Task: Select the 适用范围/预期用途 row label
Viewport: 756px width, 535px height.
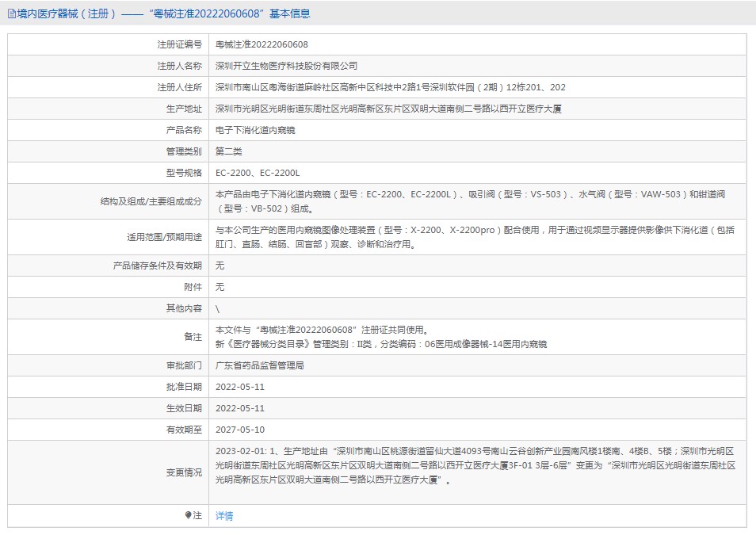Action: [x=164, y=237]
